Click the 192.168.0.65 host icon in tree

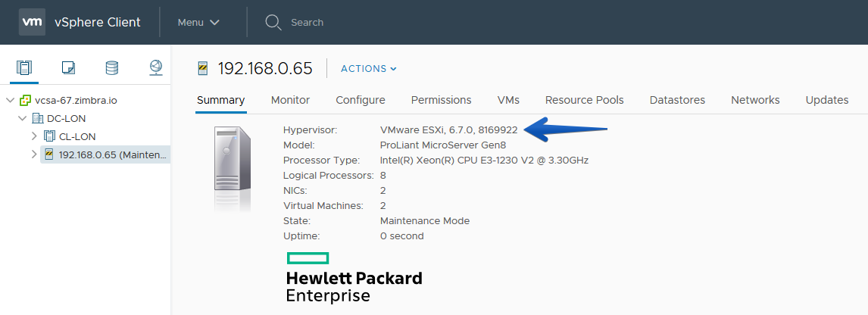click(x=49, y=154)
